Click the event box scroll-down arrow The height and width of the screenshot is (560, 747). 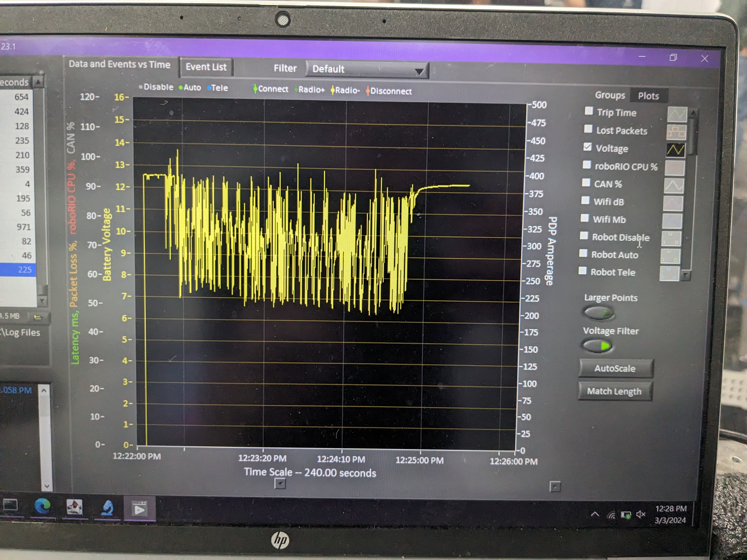47,486
